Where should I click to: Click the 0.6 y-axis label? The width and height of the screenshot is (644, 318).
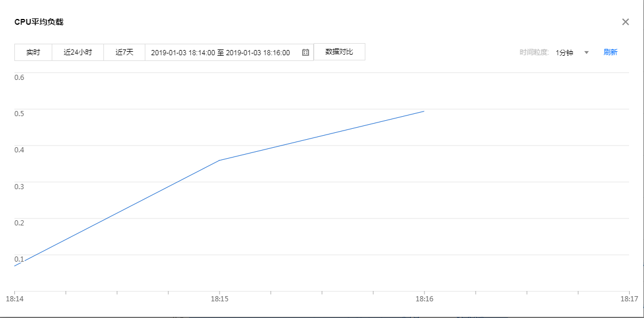[19, 77]
